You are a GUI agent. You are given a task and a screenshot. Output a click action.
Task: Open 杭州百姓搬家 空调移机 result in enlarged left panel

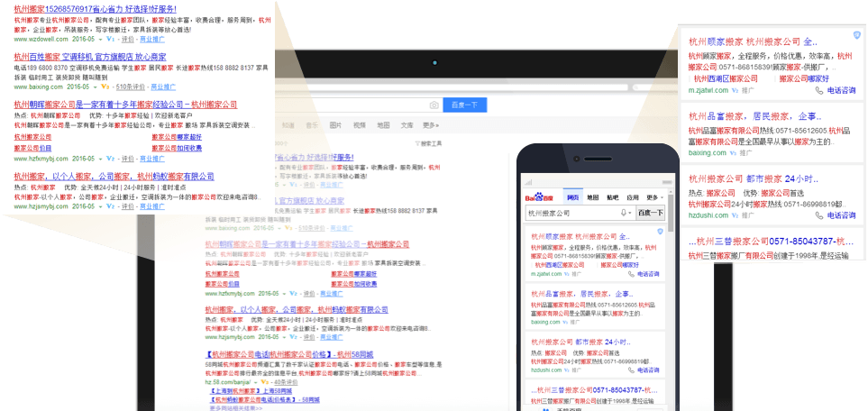coord(89,57)
